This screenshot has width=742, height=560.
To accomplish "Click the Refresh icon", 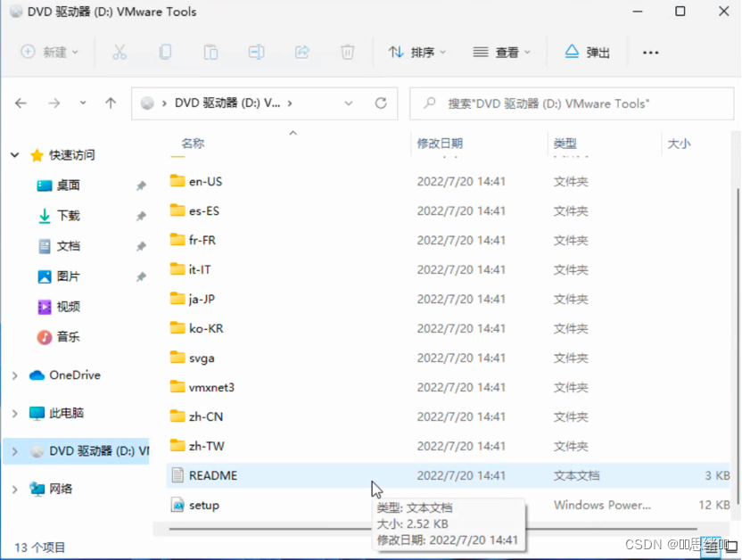I will tap(381, 103).
